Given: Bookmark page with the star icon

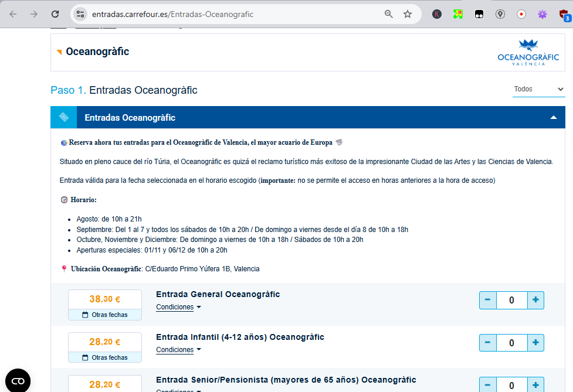Looking at the screenshot, I should (x=408, y=14).
